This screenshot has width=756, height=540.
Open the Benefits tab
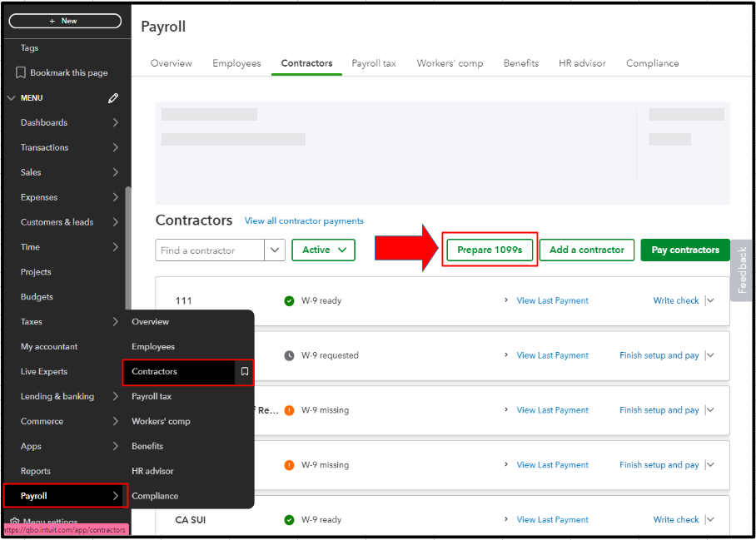pos(521,63)
